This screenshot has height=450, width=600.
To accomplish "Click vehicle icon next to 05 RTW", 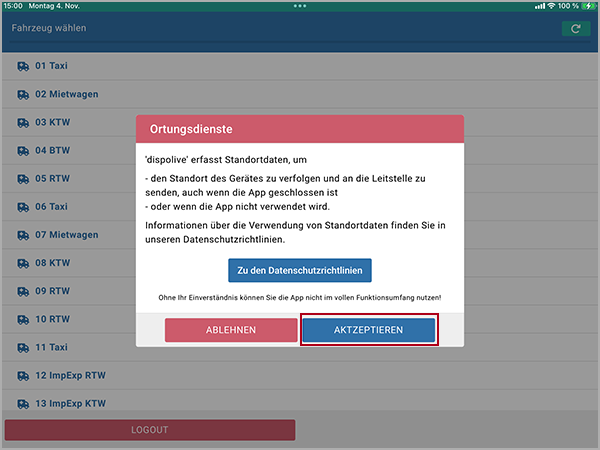I will click(23, 179).
